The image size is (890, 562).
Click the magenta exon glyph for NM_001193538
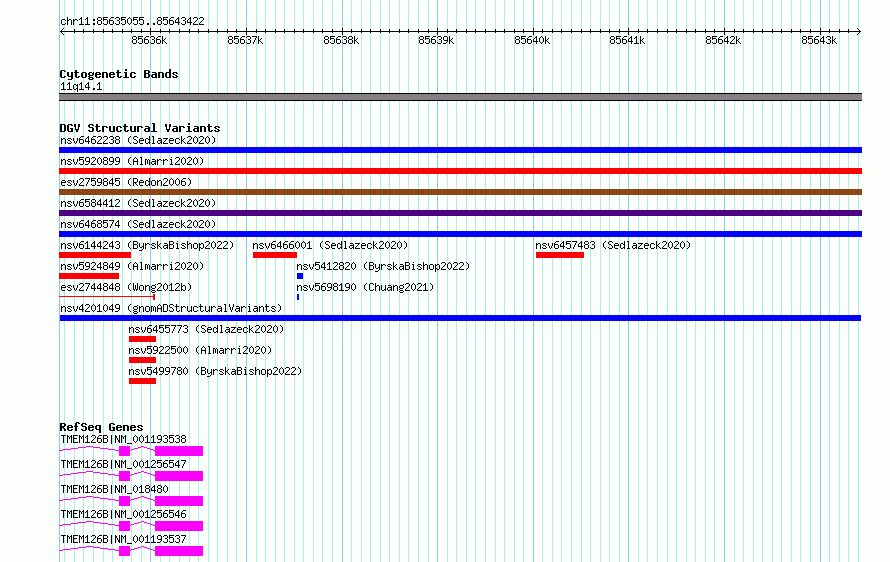point(179,451)
